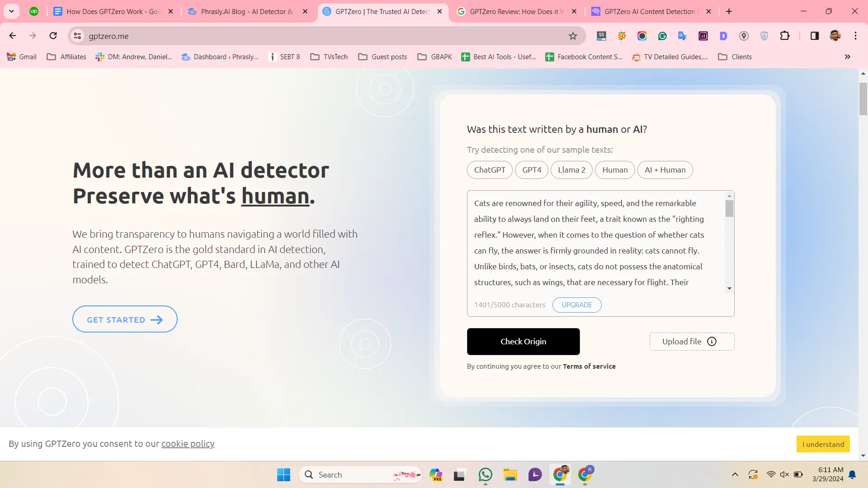Click the Upwork pinned tab icon
The height and width of the screenshot is (488, 868).
point(34,11)
